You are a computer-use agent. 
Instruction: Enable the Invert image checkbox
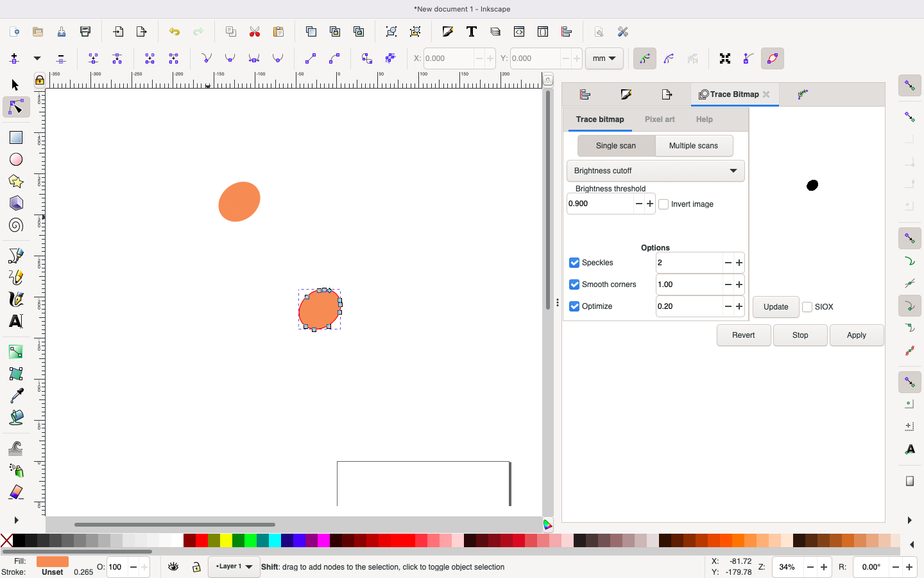click(663, 204)
